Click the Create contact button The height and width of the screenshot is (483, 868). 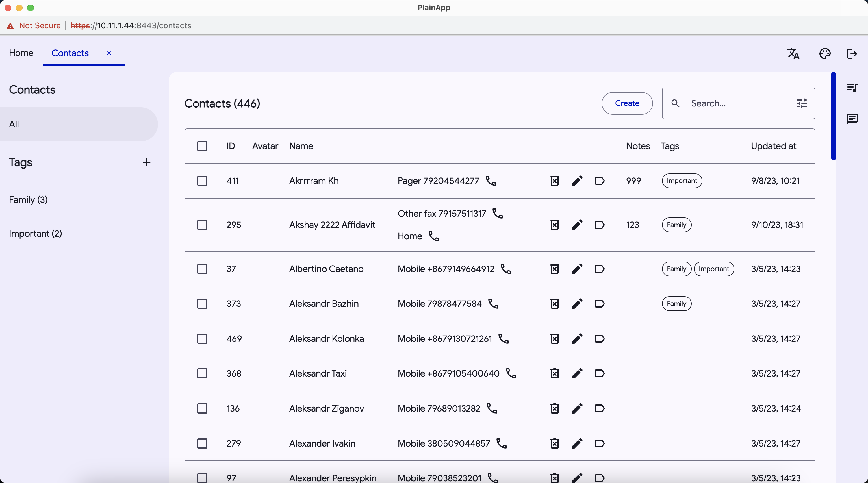coord(627,103)
